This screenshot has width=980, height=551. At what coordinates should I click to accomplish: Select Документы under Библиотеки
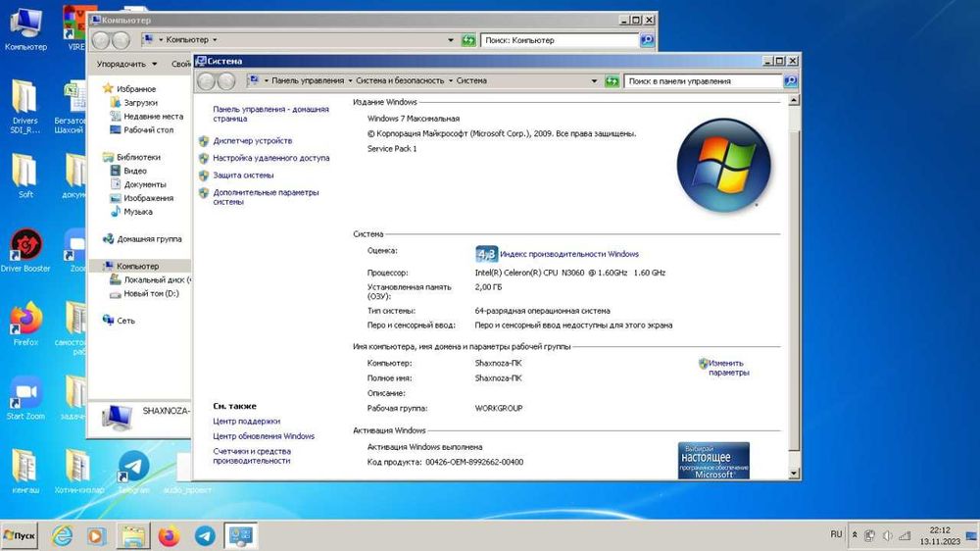[x=144, y=184]
